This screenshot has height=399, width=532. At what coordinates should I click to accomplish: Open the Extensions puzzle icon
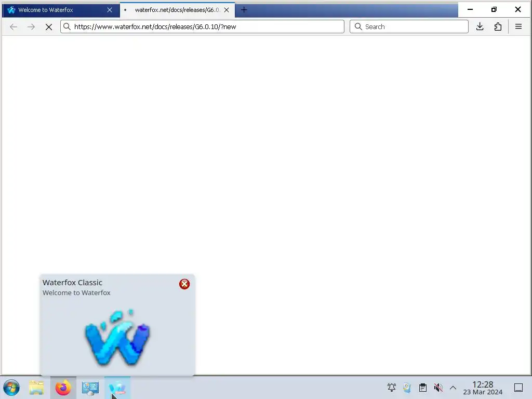[x=498, y=26]
